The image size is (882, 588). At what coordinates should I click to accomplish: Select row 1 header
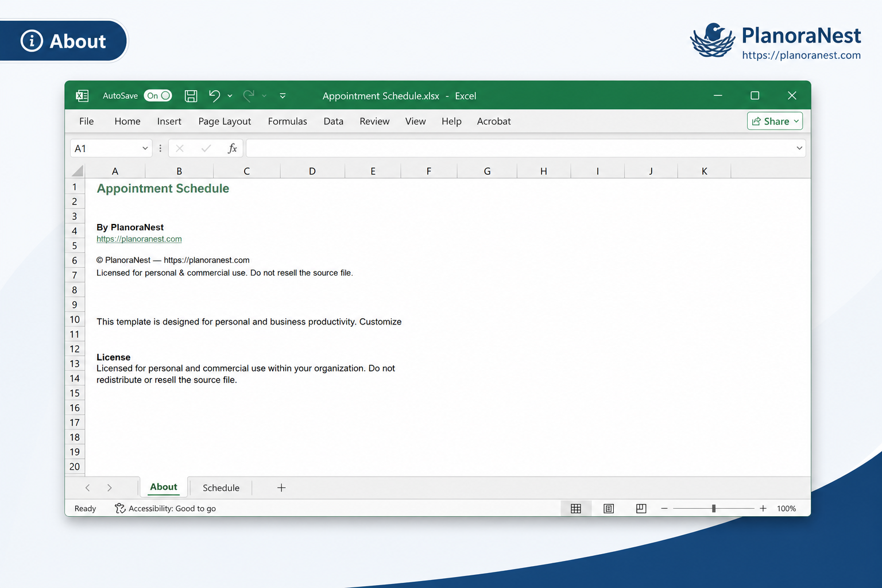(x=75, y=187)
